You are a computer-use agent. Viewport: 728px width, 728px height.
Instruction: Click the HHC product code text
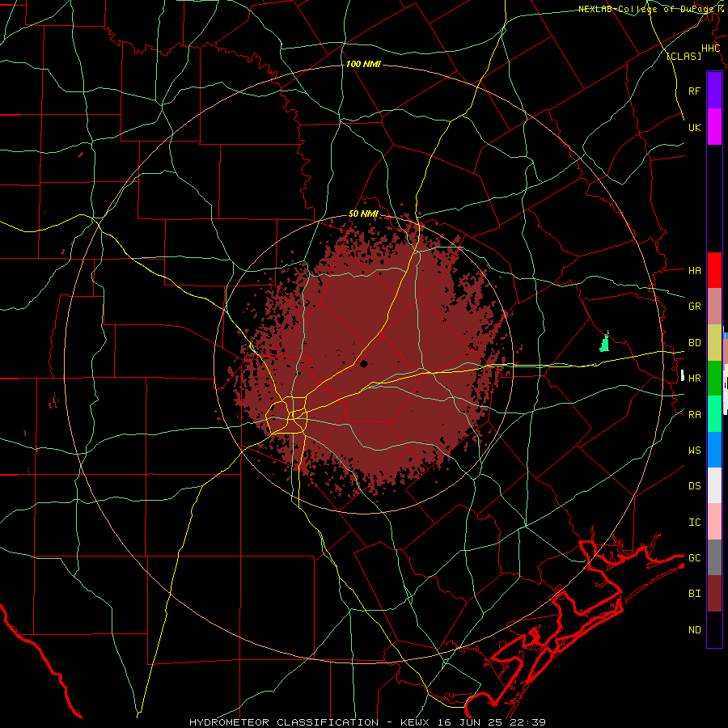pyautogui.click(x=710, y=49)
